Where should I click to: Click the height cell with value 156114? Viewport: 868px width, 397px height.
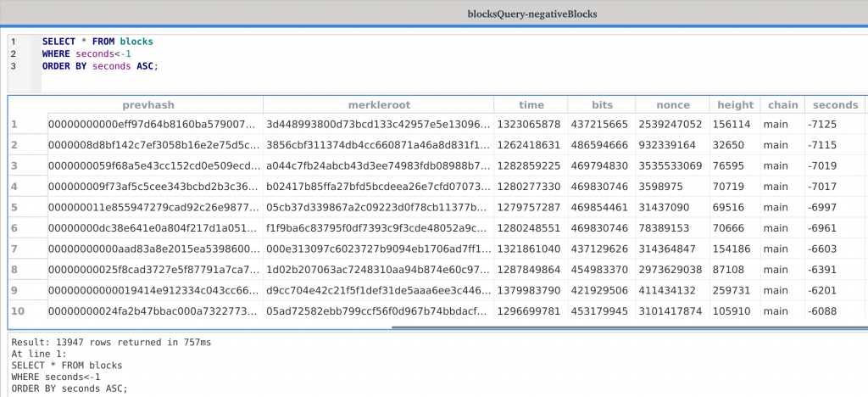click(x=734, y=125)
